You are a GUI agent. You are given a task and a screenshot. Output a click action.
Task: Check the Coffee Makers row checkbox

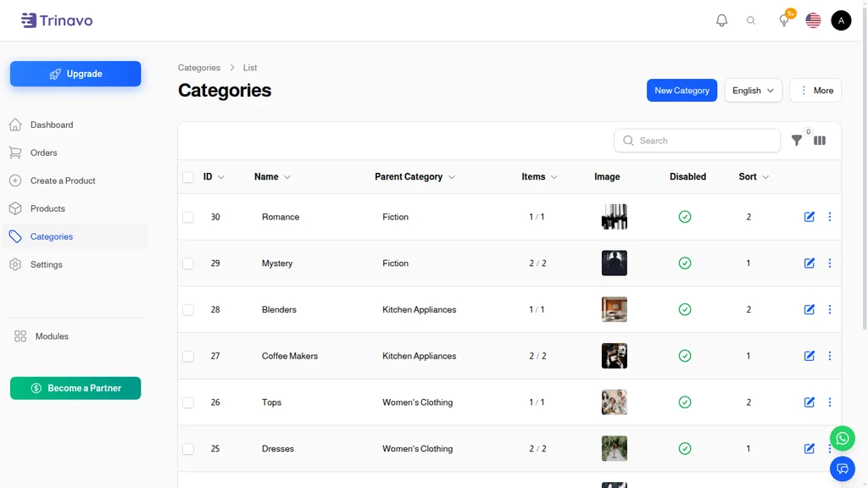tap(188, 357)
